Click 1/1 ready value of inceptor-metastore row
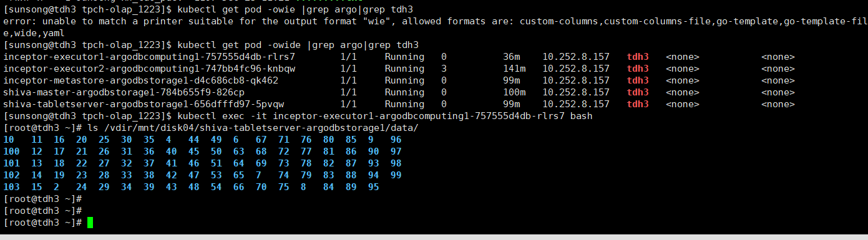The width and height of the screenshot is (868, 240). pyautogui.click(x=348, y=80)
